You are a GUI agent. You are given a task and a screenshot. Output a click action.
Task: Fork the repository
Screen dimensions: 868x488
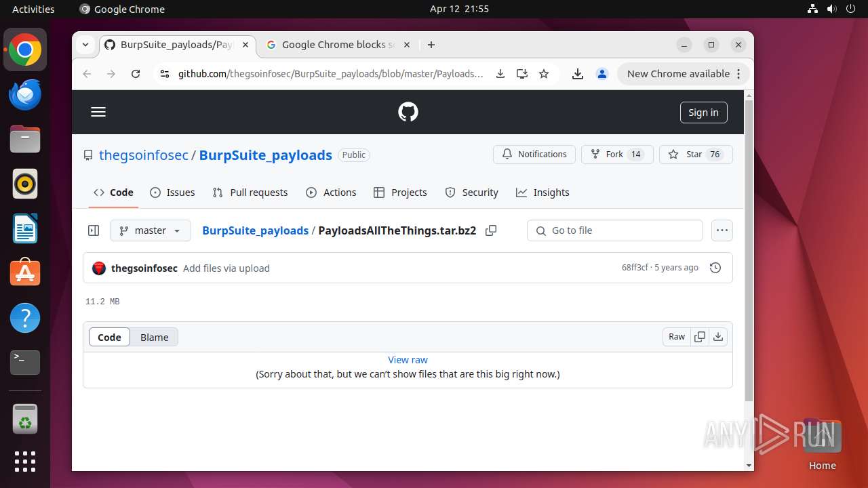tap(617, 155)
